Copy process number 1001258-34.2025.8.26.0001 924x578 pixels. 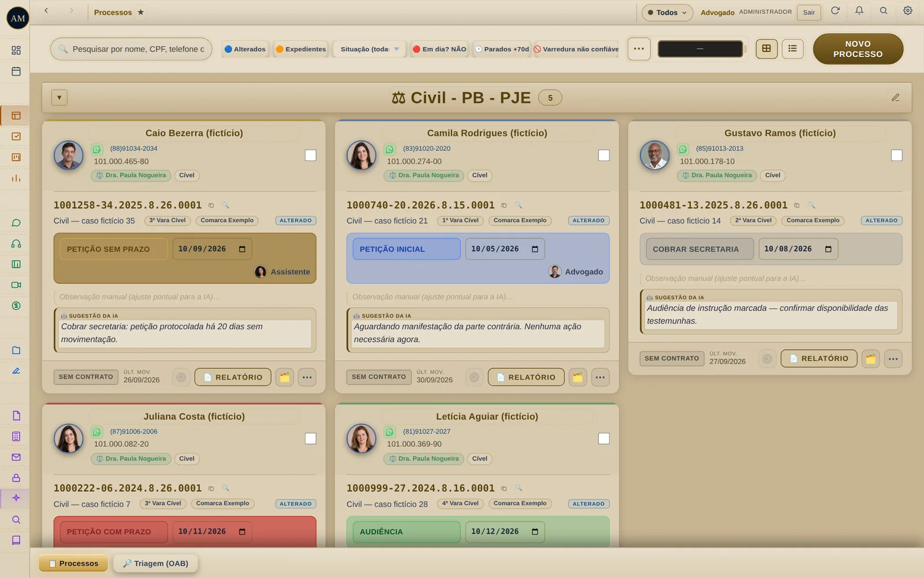(x=211, y=205)
